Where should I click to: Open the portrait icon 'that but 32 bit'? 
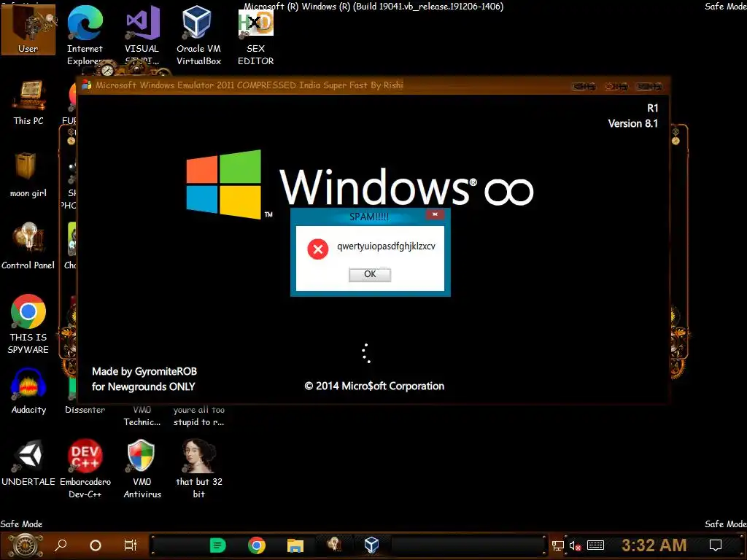tap(198, 469)
